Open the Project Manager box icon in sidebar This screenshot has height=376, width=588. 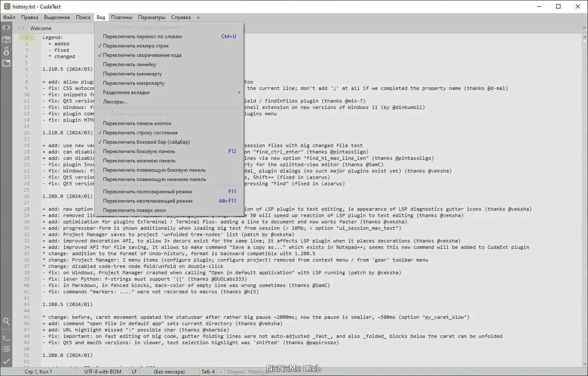click(6, 40)
